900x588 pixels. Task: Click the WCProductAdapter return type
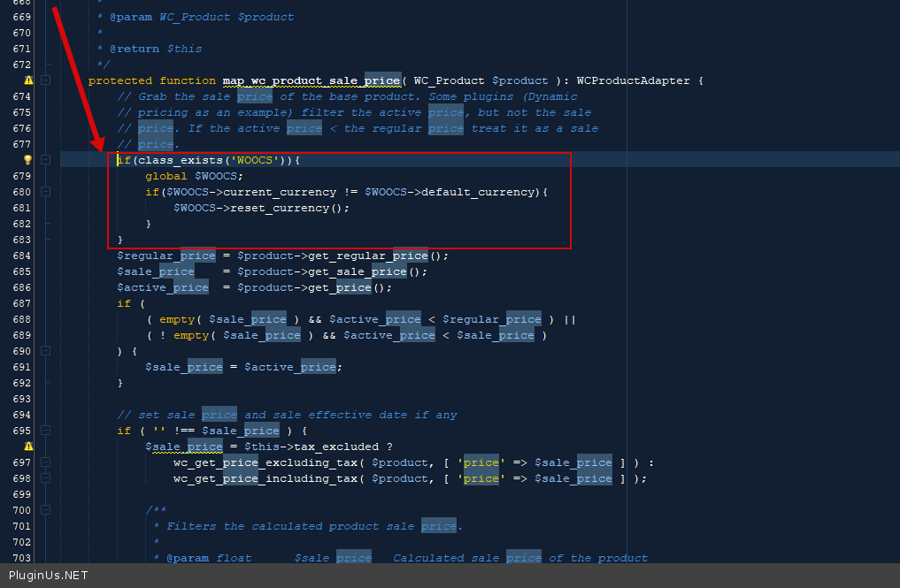(x=632, y=80)
